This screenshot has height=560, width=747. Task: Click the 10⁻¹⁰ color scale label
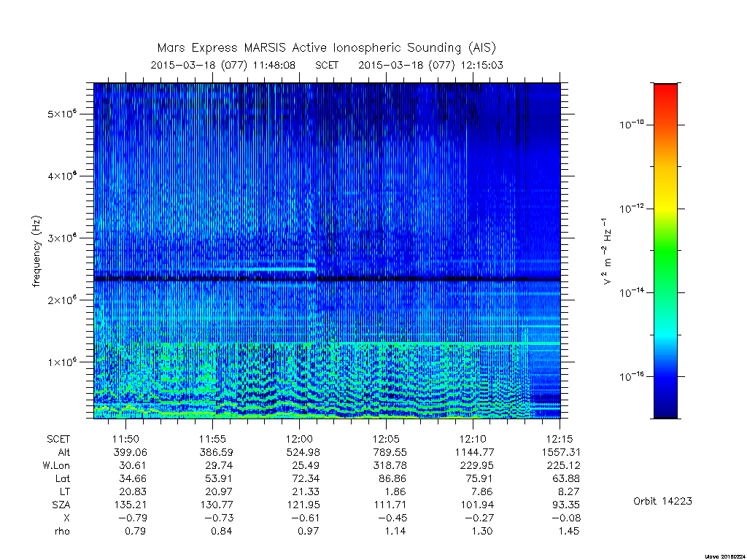pyautogui.click(x=632, y=125)
